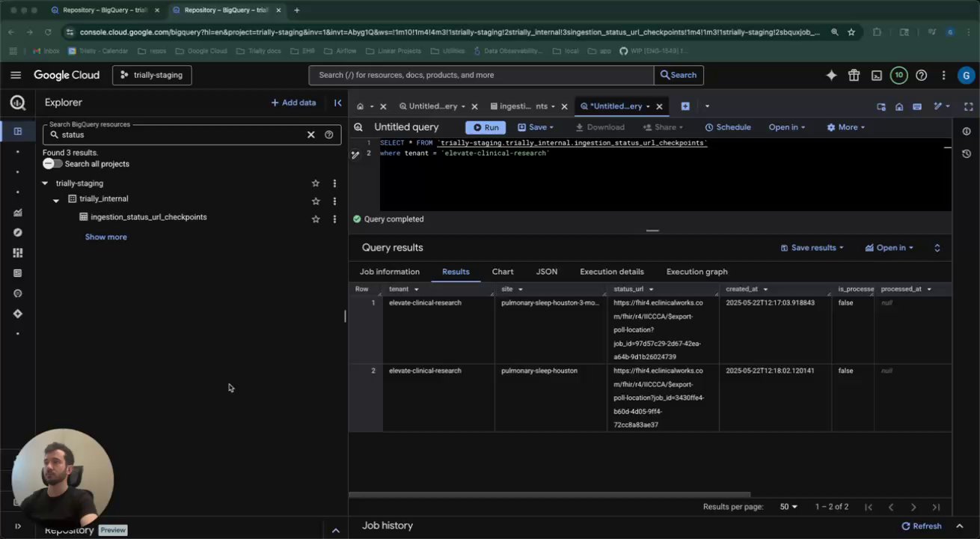Image resolution: width=980 pixels, height=539 pixels.
Task: Switch to the JSON tab
Action: click(x=547, y=272)
